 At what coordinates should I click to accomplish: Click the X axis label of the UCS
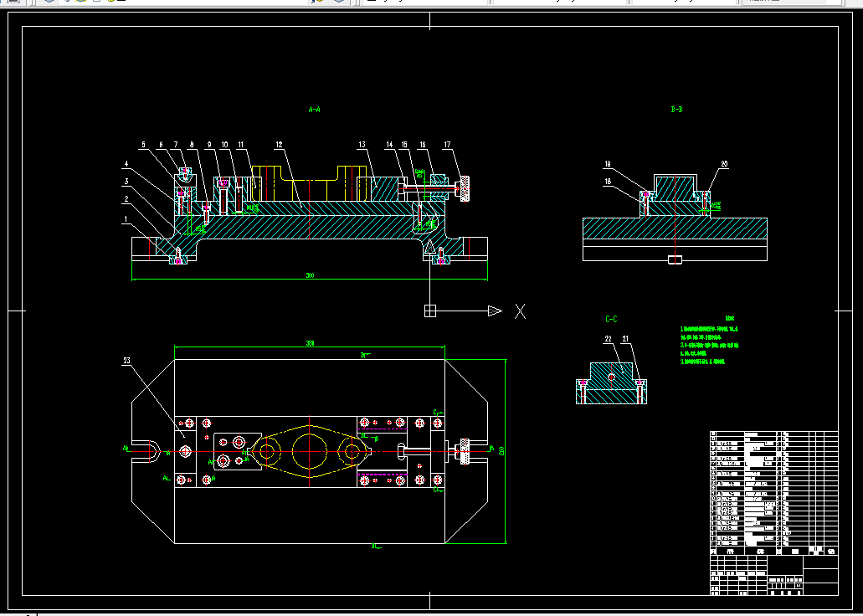tap(520, 311)
